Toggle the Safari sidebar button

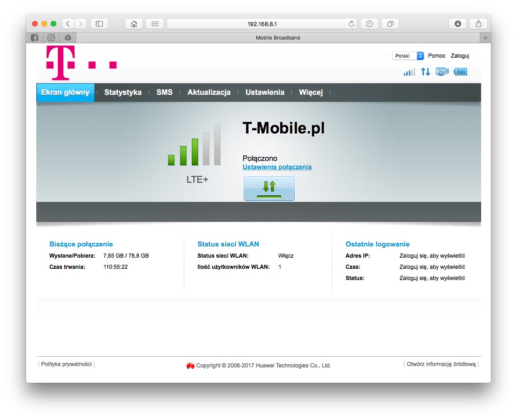click(x=99, y=24)
